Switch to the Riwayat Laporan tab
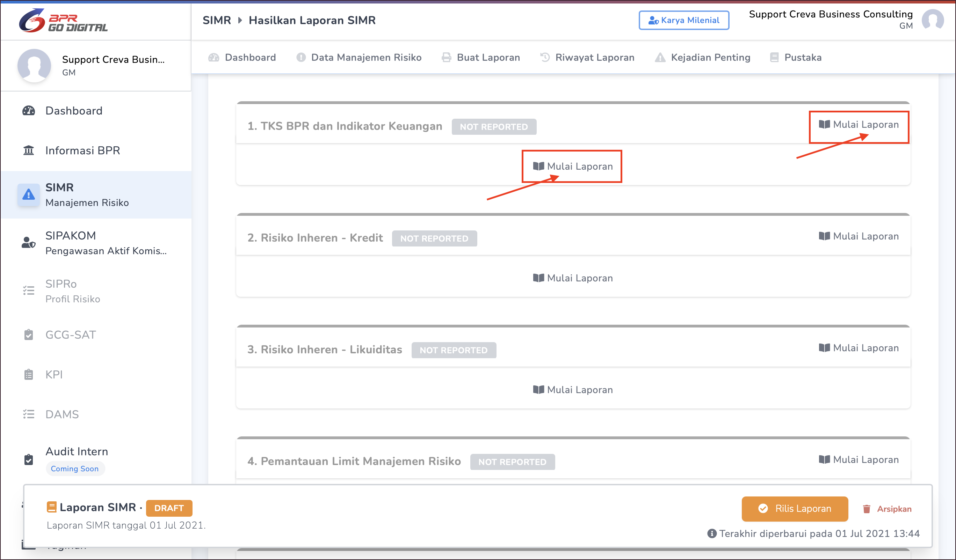Screen dimensions: 956x560 [587, 57]
